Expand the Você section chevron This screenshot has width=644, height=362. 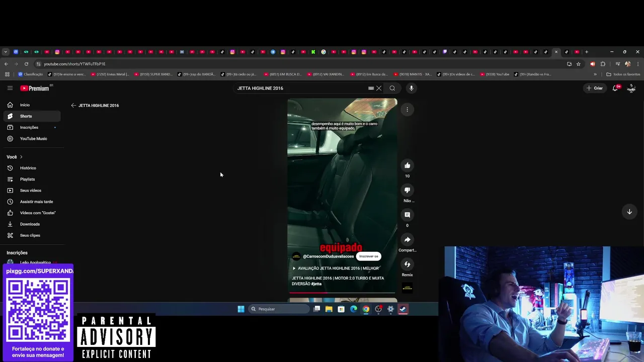(21, 157)
